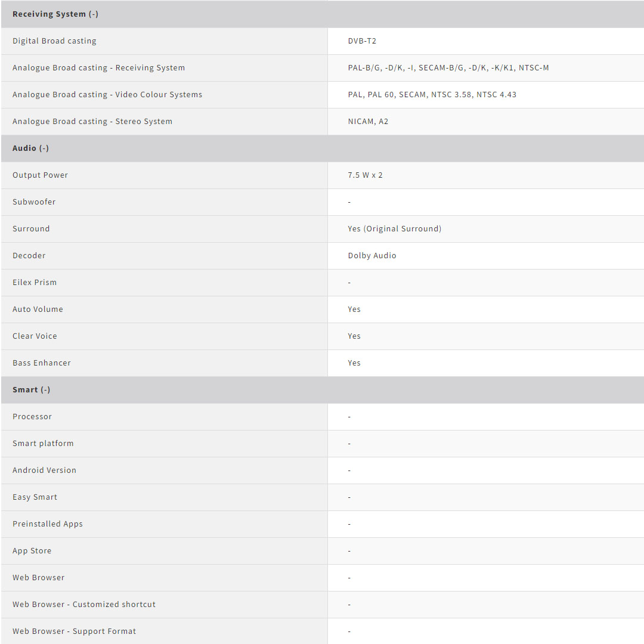Click the Analogue Broad casting Receiving System label
The image size is (644, 644).
98,68
